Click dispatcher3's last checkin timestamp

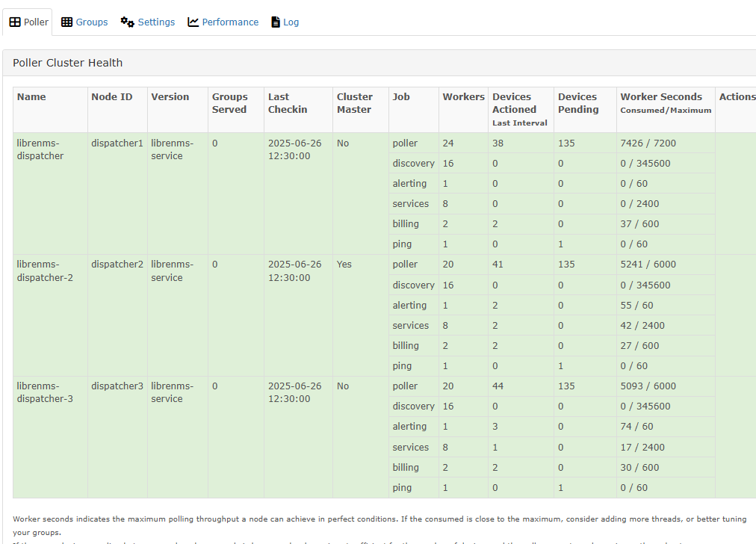pyautogui.click(x=294, y=392)
